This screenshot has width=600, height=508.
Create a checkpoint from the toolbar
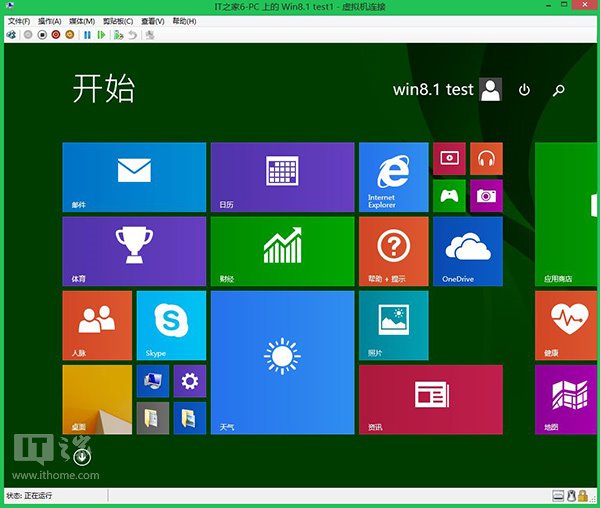point(119,35)
